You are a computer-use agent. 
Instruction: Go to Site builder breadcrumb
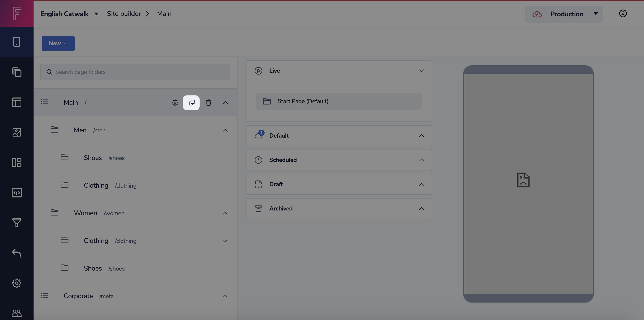pos(124,14)
